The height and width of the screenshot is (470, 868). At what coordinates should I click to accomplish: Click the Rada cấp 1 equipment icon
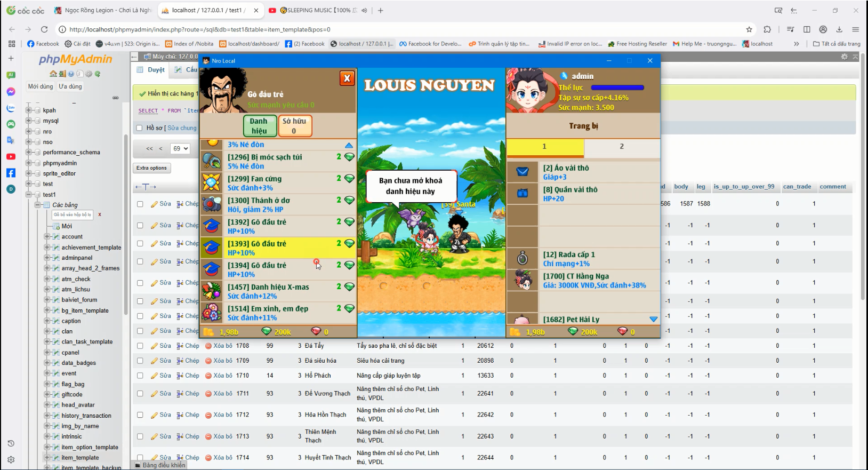click(x=523, y=259)
